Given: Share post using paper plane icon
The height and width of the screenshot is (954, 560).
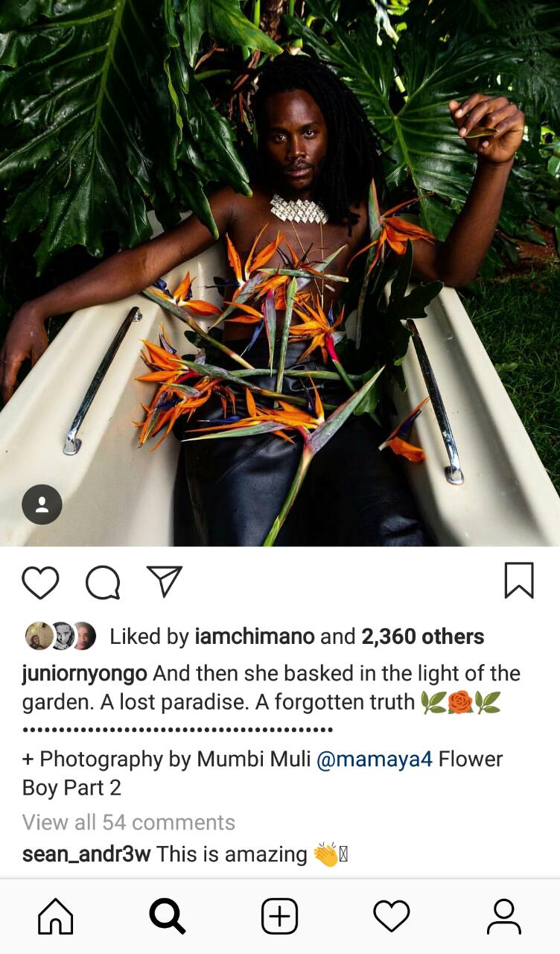Looking at the screenshot, I should pyautogui.click(x=165, y=581).
